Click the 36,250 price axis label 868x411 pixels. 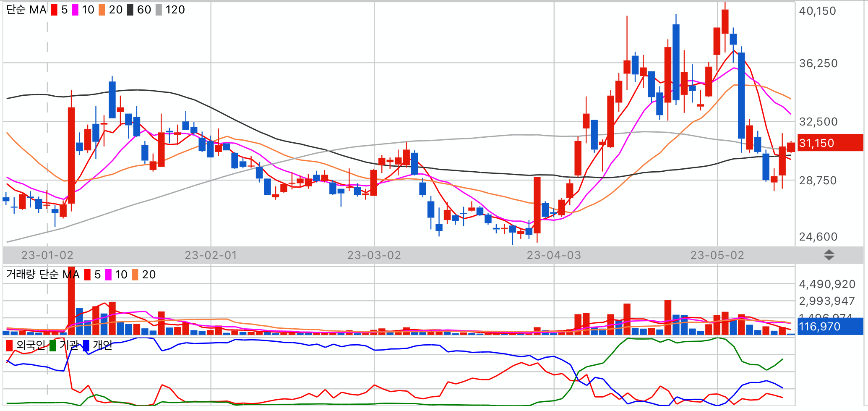tap(818, 63)
